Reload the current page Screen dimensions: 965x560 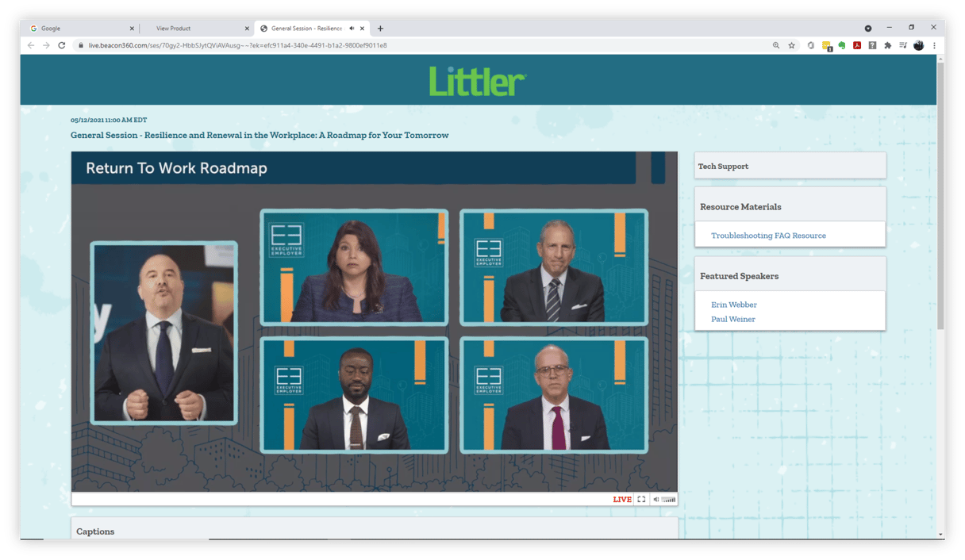(x=62, y=45)
